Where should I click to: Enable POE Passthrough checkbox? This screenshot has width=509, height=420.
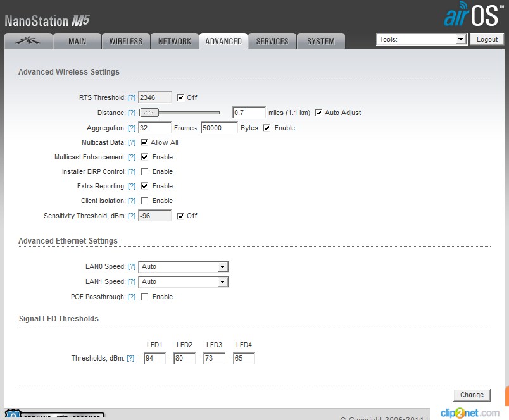click(144, 297)
